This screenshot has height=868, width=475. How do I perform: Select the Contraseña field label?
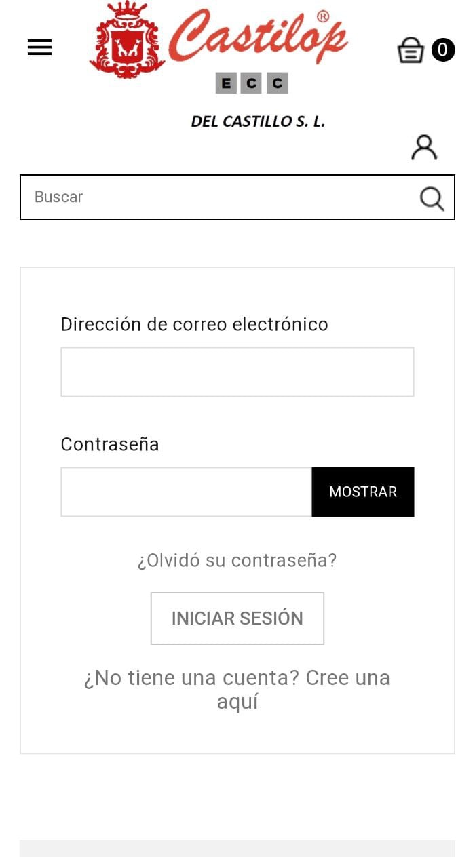click(x=110, y=444)
